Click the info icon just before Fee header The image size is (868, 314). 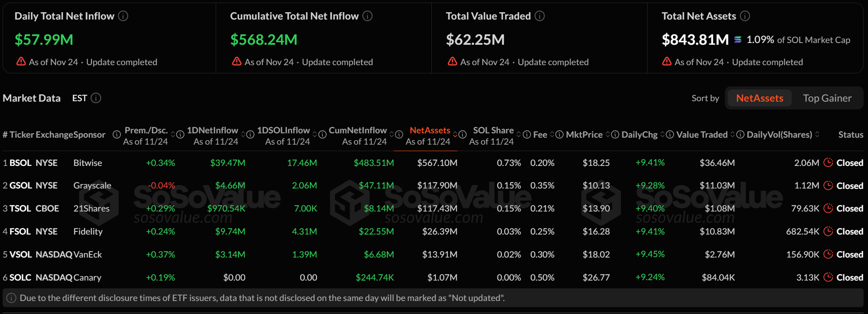click(527, 135)
